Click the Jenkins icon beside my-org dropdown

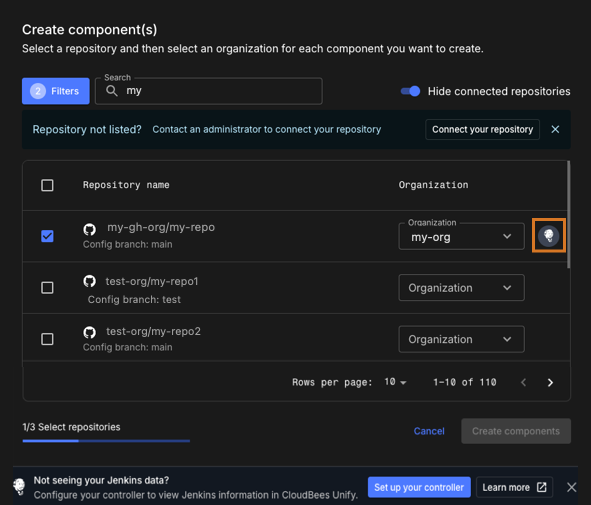(x=548, y=236)
